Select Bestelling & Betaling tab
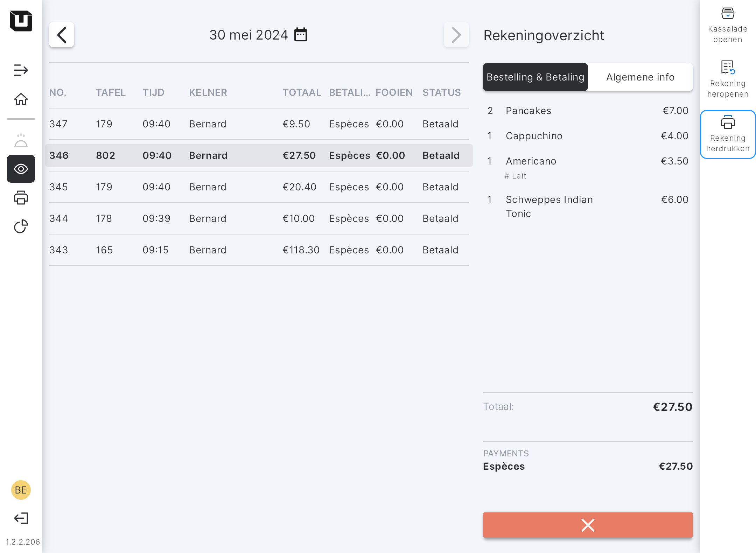The image size is (756, 553). pos(535,77)
